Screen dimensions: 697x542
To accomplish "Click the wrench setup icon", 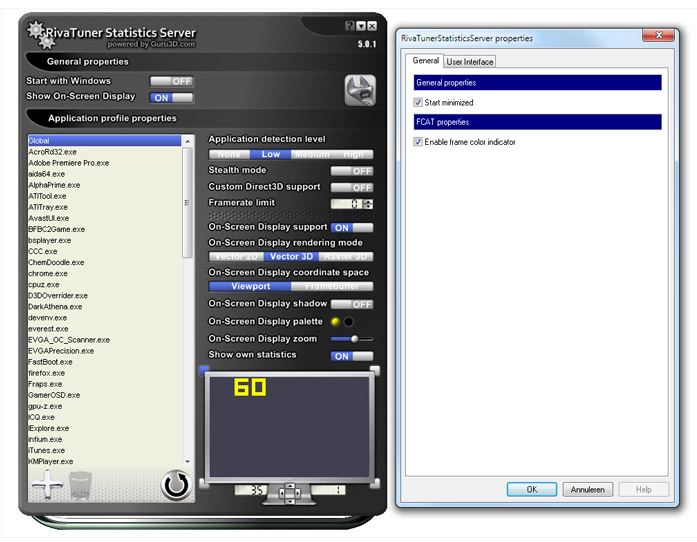I will tap(360, 90).
